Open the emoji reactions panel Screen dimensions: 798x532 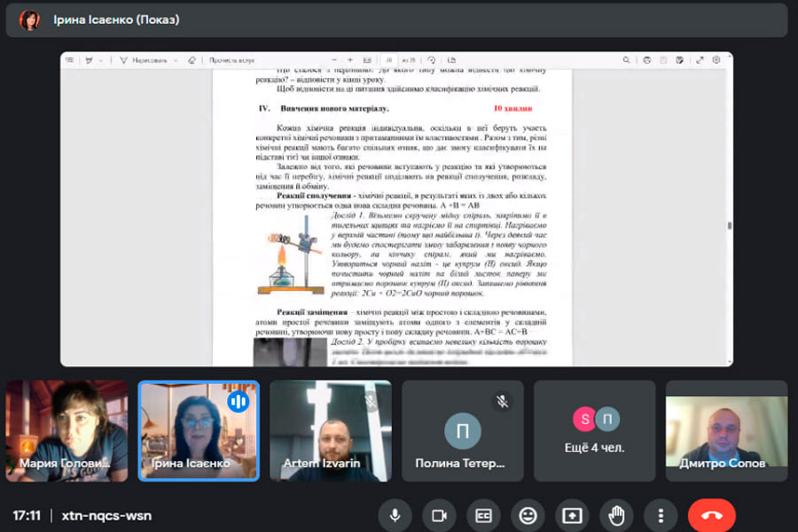528,515
